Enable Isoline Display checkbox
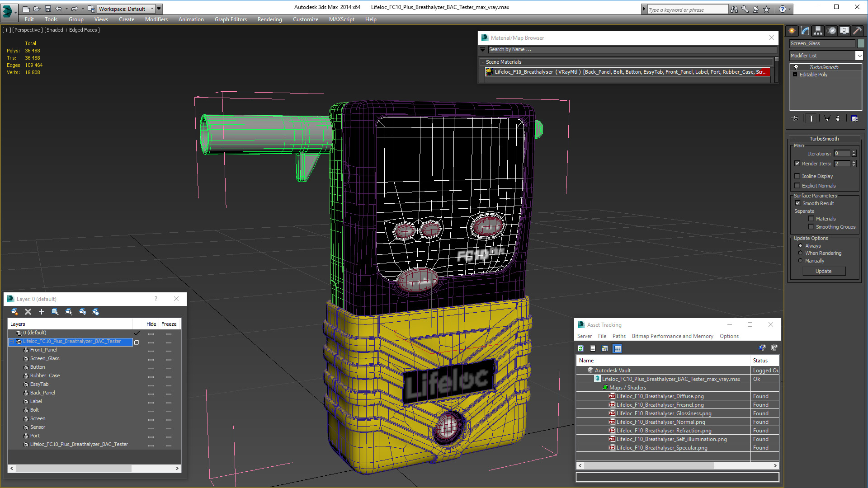Screen dimensions: 868x488 [797, 176]
